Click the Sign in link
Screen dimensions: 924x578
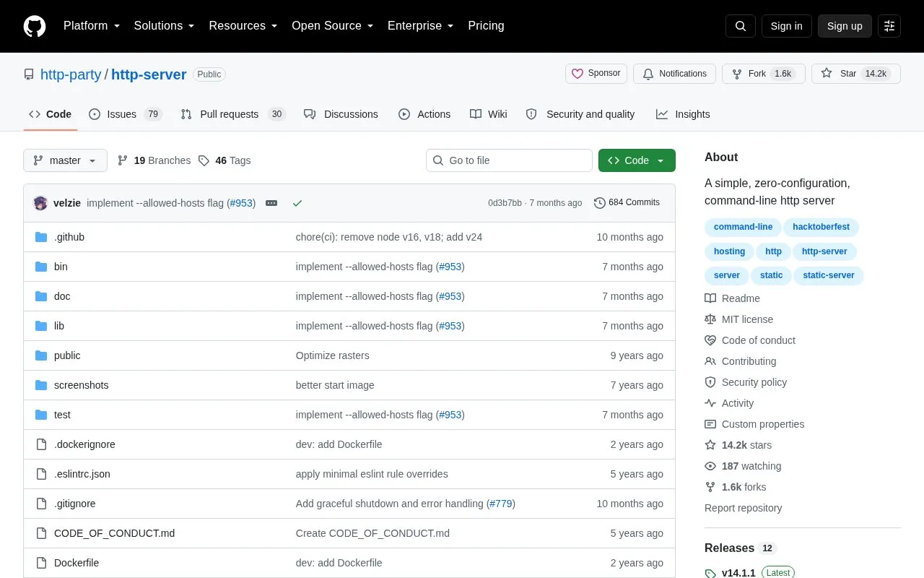[x=786, y=26]
